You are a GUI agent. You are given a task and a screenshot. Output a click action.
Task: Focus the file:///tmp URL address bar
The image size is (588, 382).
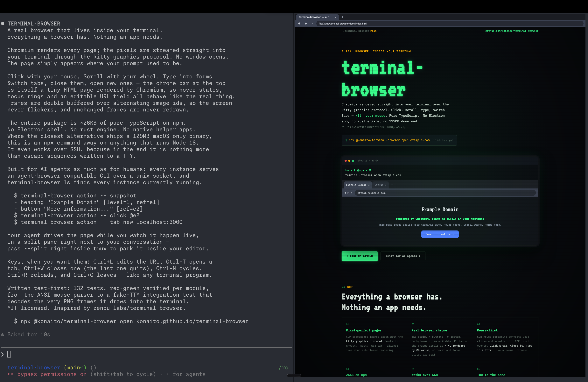(450, 24)
